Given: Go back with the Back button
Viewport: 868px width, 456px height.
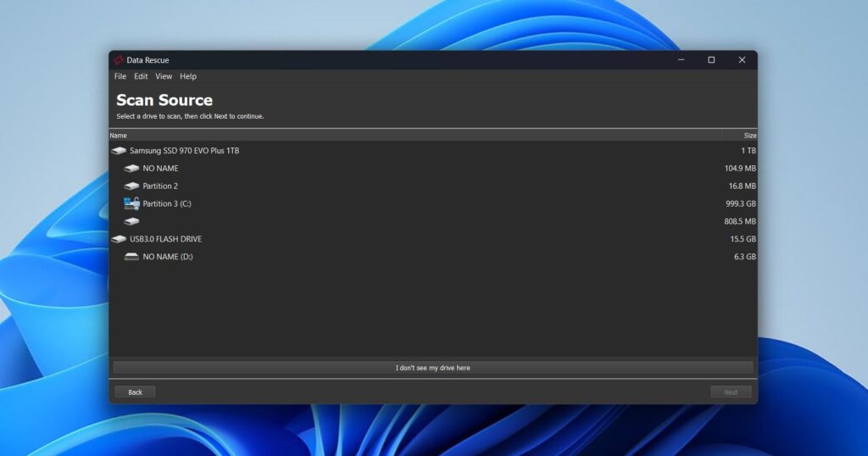Looking at the screenshot, I should coord(135,392).
